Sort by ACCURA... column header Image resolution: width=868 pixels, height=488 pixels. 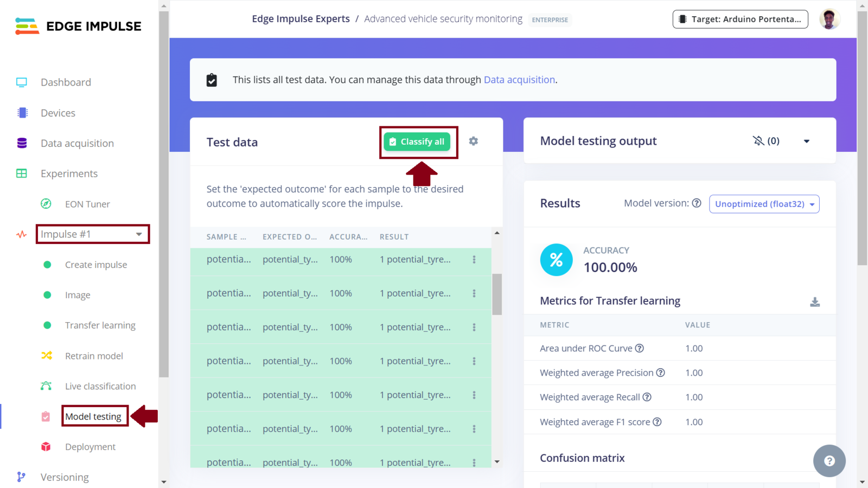click(348, 237)
